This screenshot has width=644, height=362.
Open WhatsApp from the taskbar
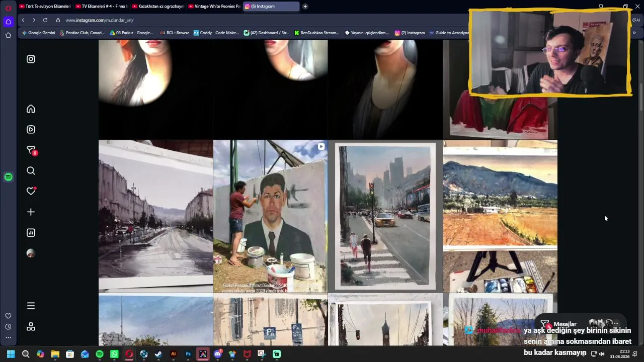pos(114,354)
